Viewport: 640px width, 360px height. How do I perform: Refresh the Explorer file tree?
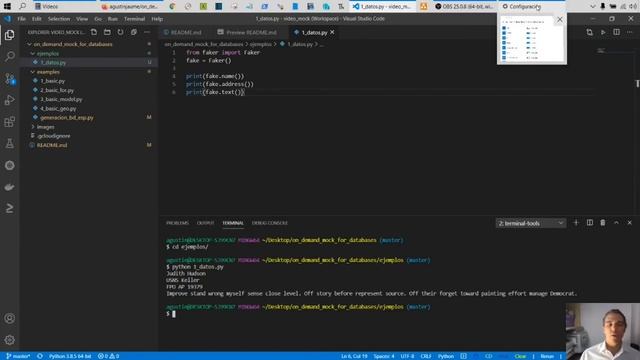[120, 32]
